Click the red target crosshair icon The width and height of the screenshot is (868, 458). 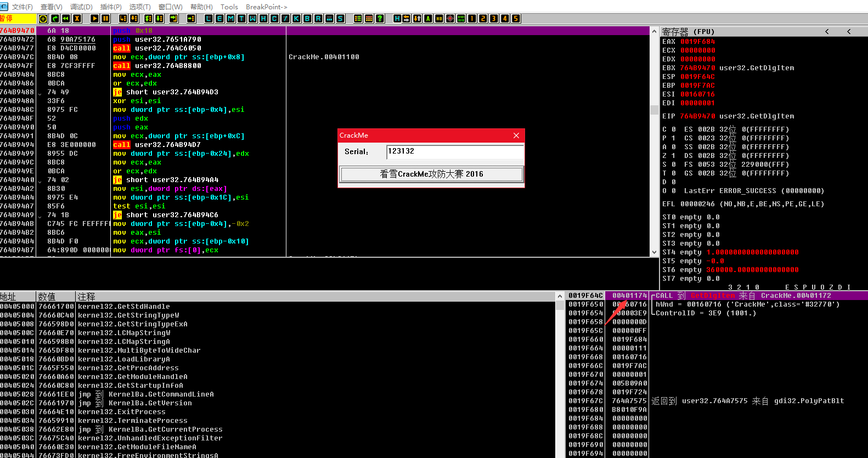[450, 19]
